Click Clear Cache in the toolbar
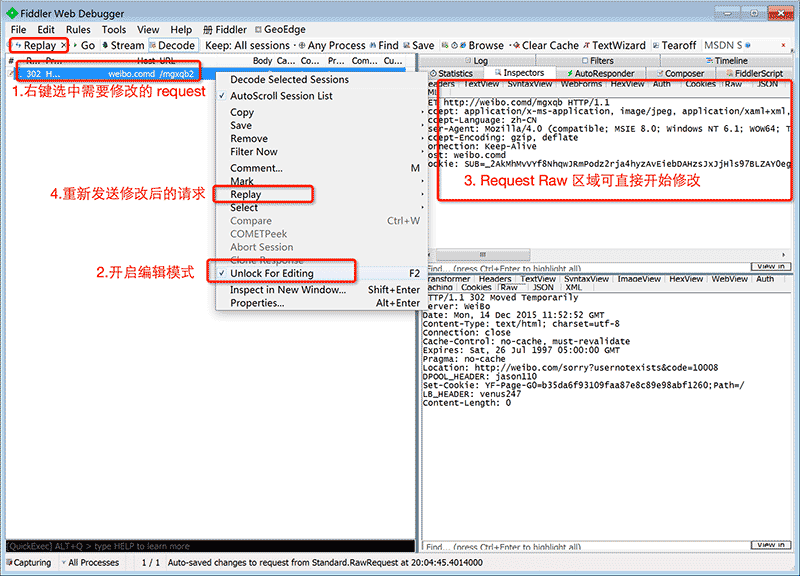 pyautogui.click(x=545, y=45)
